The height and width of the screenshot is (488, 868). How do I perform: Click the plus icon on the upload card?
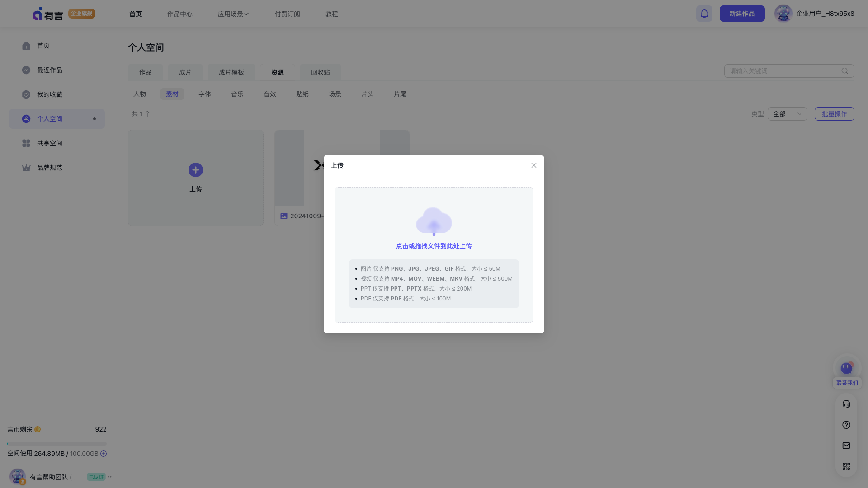(x=196, y=170)
